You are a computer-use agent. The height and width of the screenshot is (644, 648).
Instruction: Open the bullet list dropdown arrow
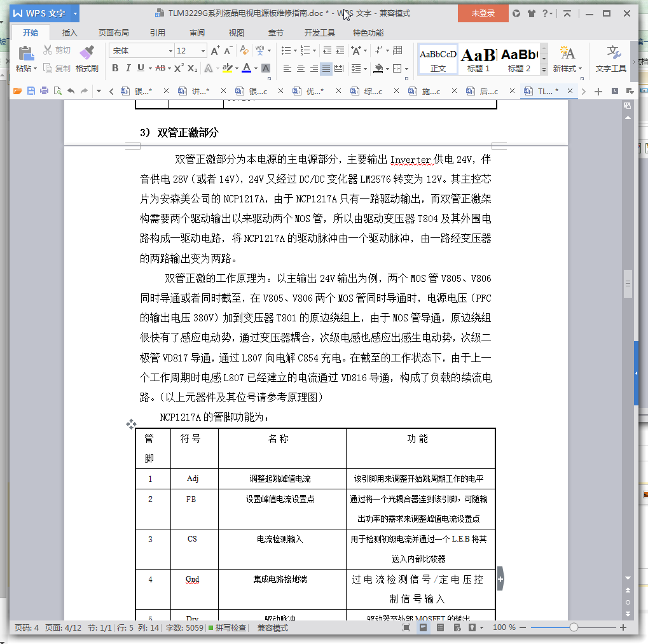pos(295,50)
